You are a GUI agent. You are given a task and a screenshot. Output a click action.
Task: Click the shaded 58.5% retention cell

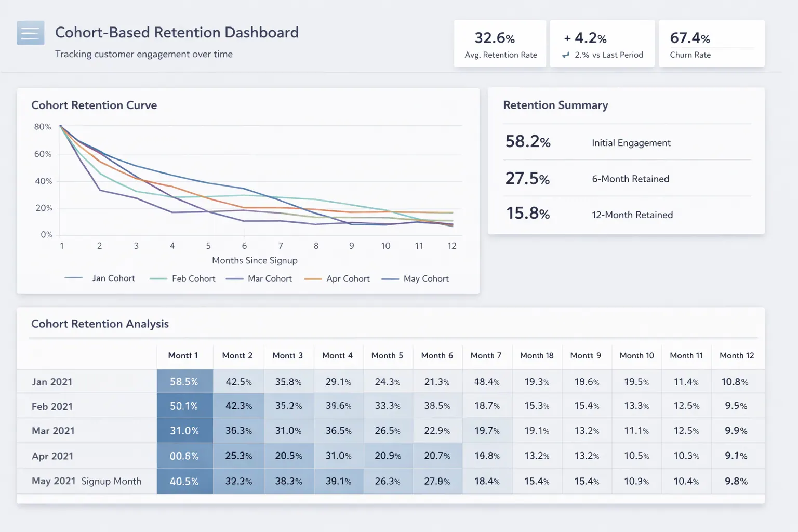point(184,381)
